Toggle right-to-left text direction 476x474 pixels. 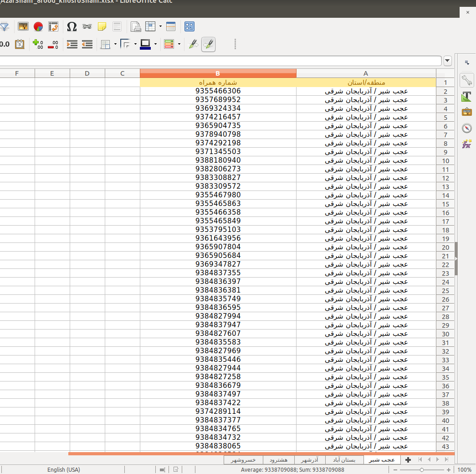208,44
